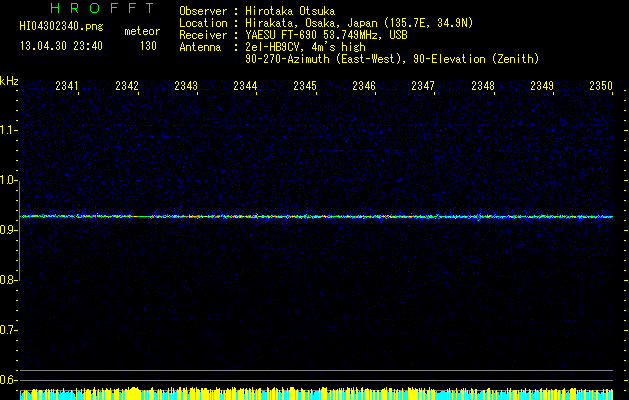The height and width of the screenshot is (400, 629).
Task: Click the Receiver YAESU FT-690 line
Action: [x=293, y=35]
